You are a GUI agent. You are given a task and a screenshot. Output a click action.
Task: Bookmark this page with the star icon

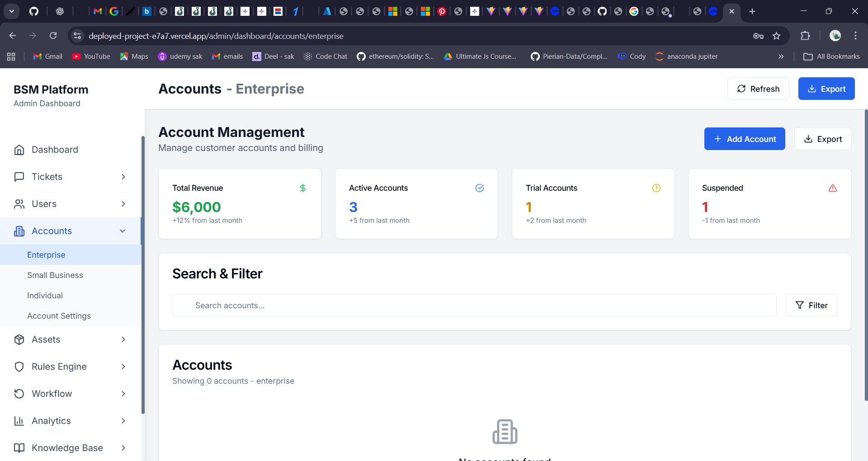776,36
